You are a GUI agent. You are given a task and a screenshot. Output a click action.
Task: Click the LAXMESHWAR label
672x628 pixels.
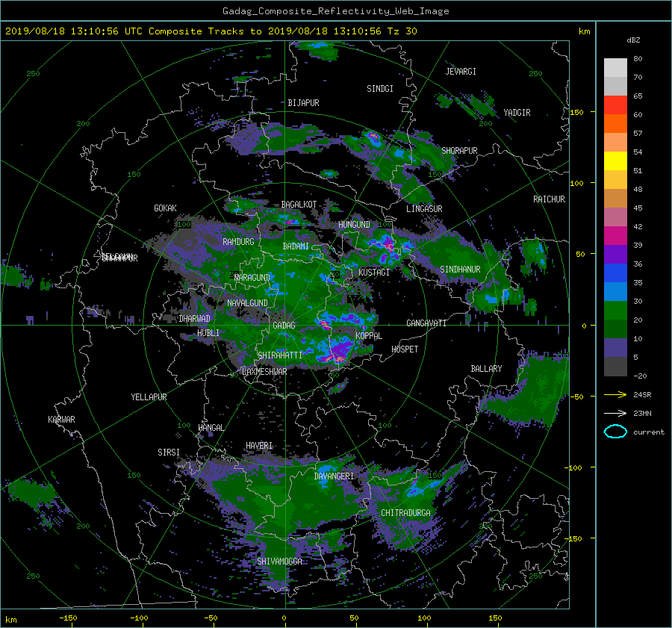click(264, 372)
